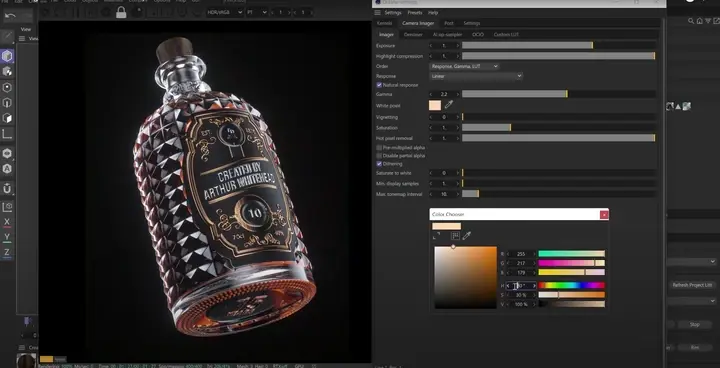
Task: Select the Z axis lock icon
Action: 7,252
